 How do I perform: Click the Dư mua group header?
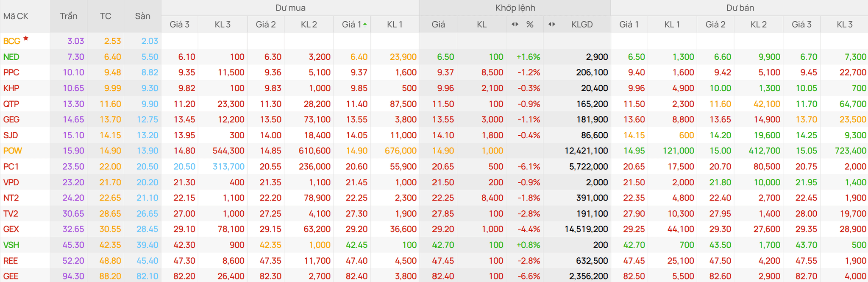pos(290,8)
